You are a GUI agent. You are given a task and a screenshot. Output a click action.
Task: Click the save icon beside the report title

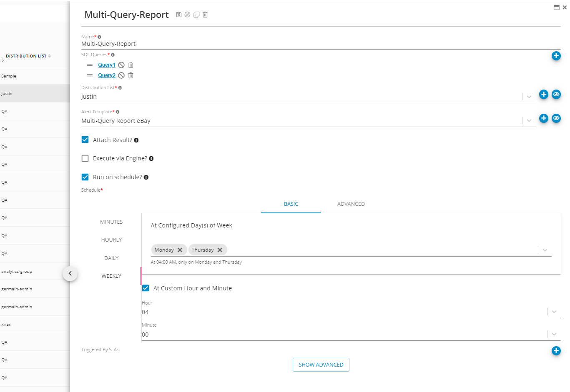(178, 15)
